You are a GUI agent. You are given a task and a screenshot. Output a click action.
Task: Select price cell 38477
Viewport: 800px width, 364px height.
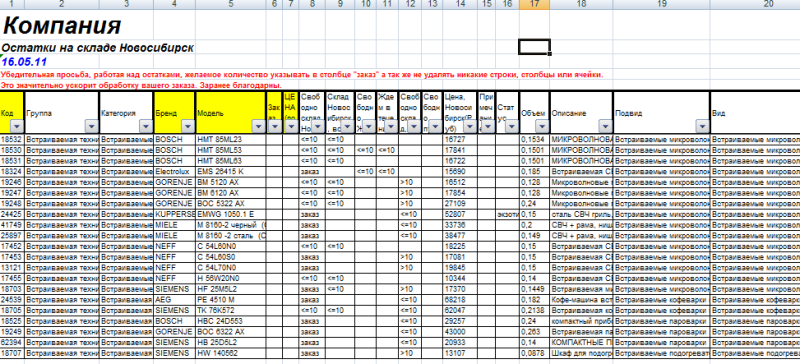pos(460,235)
